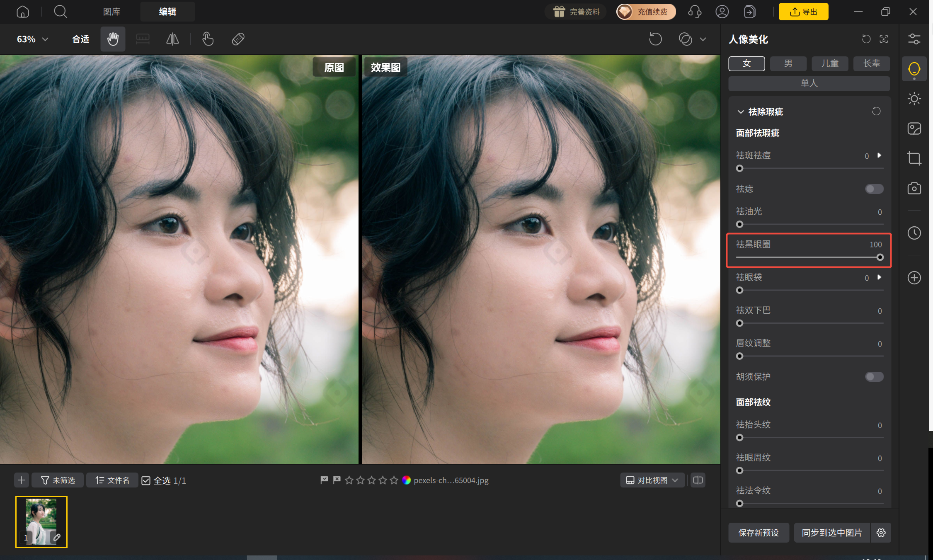Select the hand pan tool
Screen dimensions: 933x560
113,39
